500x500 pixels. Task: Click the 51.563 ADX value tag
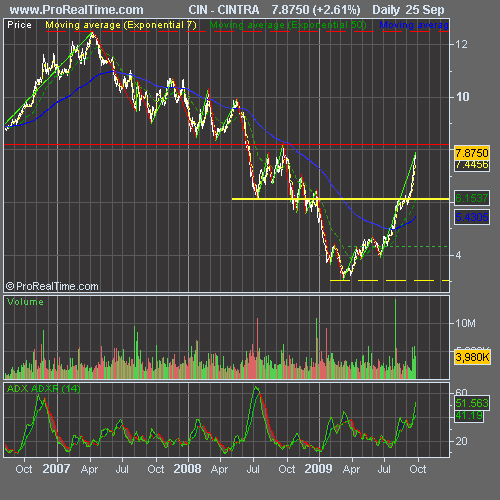point(472,403)
